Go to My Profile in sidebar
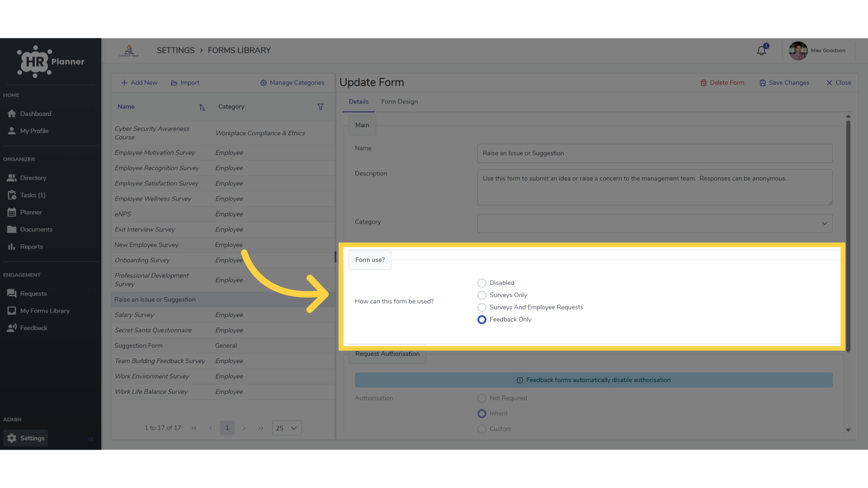Image resolution: width=868 pixels, height=488 pixels. tap(28, 131)
